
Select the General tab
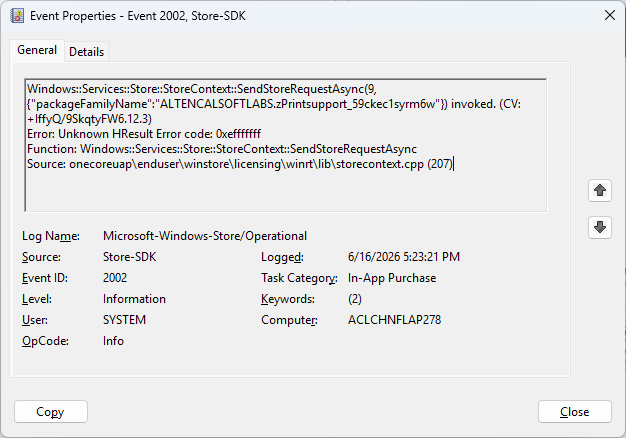point(37,50)
